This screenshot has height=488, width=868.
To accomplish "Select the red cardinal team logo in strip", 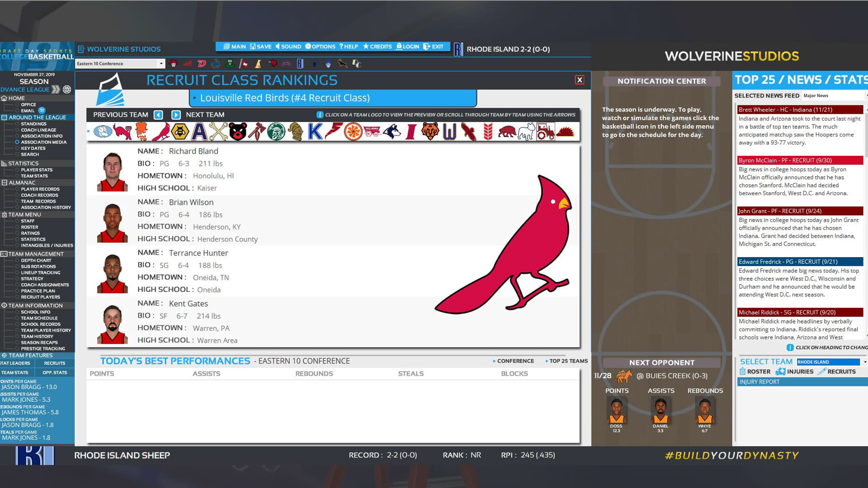I will click(x=160, y=131).
